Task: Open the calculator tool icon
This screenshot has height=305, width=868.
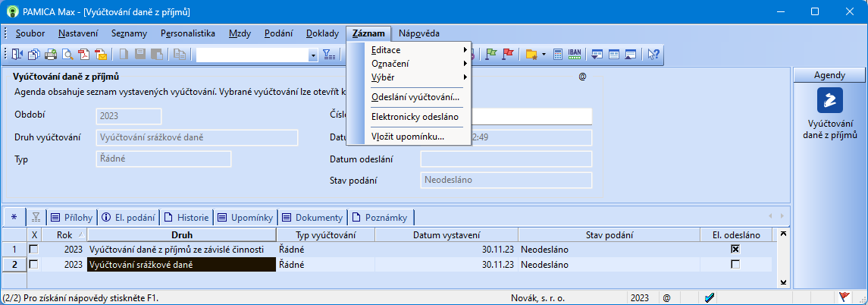Action: tap(557, 54)
